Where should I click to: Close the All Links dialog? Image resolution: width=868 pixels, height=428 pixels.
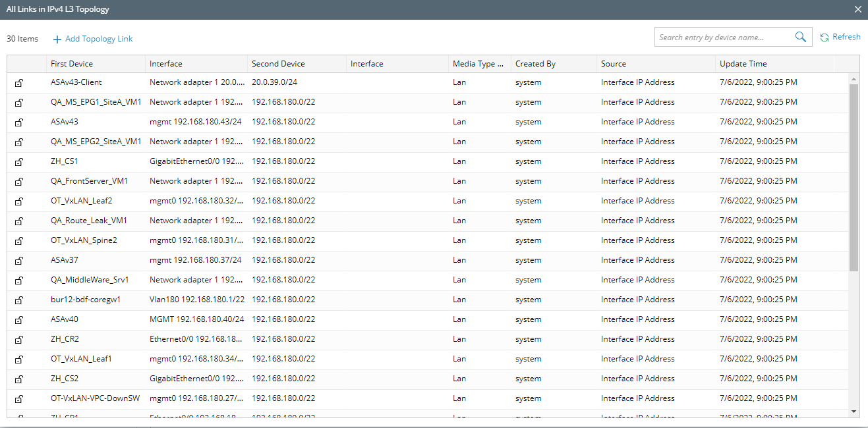857,9
